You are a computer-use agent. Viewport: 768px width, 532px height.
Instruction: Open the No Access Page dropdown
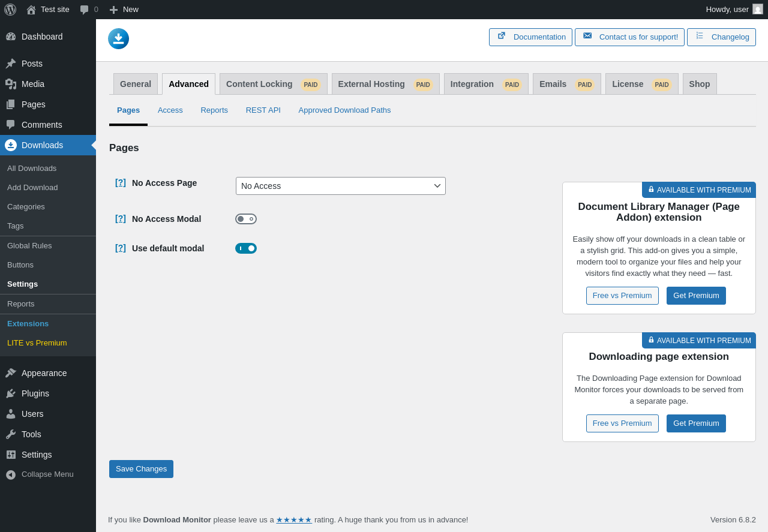pyautogui.click(x=341, y=186)
